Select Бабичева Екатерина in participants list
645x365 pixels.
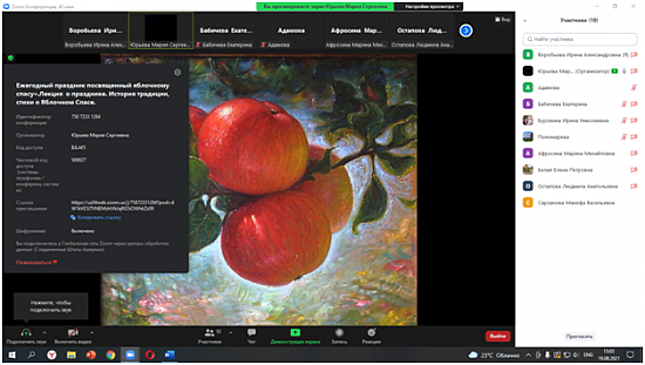580,104
